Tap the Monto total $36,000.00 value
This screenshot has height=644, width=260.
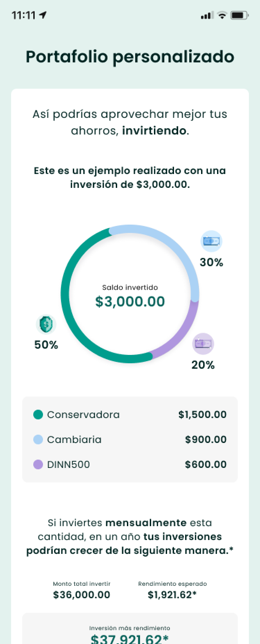pyautogui.click(x=81, y=595)
